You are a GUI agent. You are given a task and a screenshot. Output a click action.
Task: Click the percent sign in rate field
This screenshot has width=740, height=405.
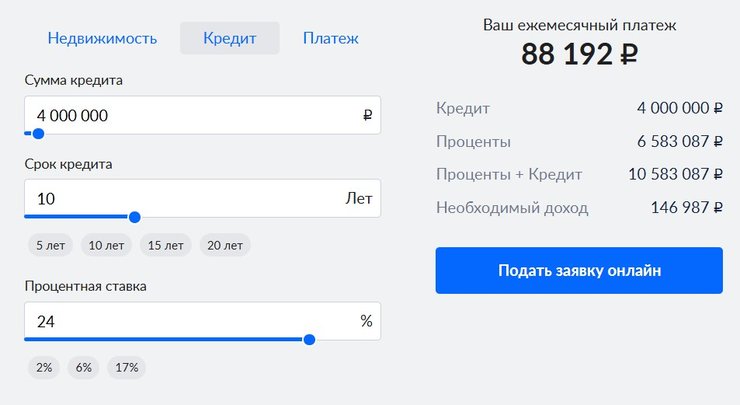[x=366, y=322]
